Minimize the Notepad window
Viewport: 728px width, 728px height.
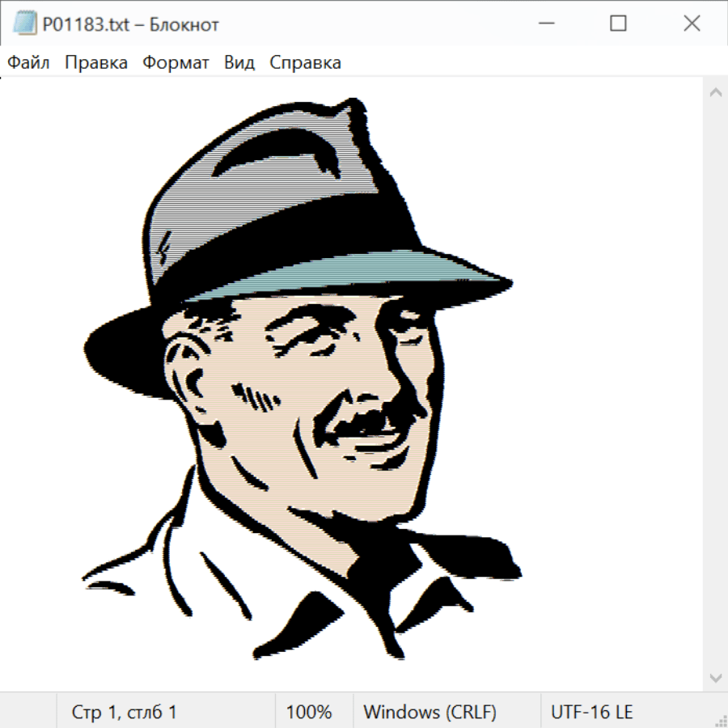click(x=544, y=24)
